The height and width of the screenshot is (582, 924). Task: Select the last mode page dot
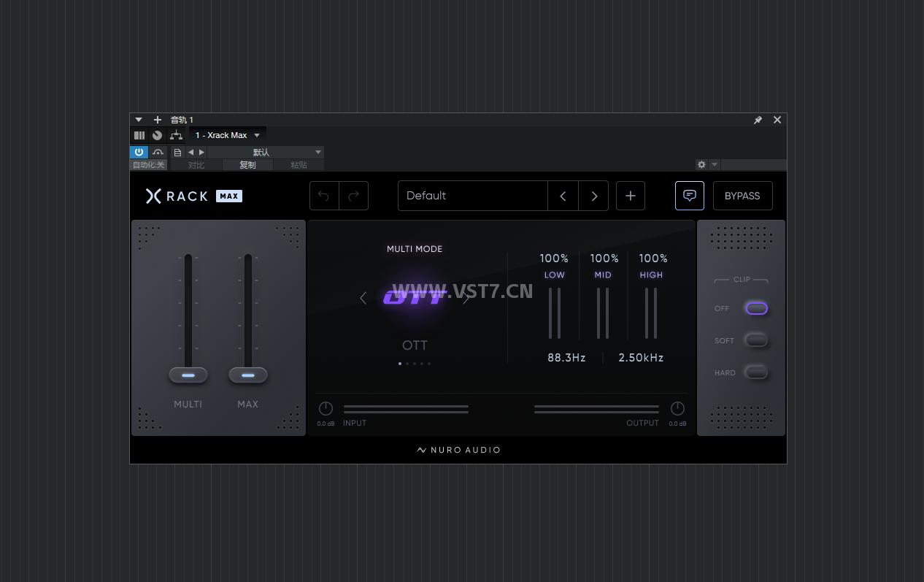click(429, 363)
